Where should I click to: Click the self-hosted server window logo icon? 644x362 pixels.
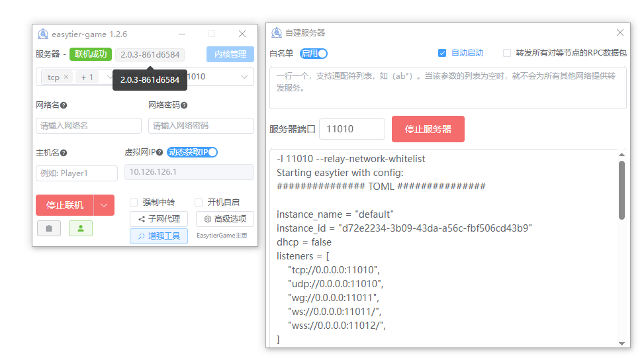[x=277, y=32]
